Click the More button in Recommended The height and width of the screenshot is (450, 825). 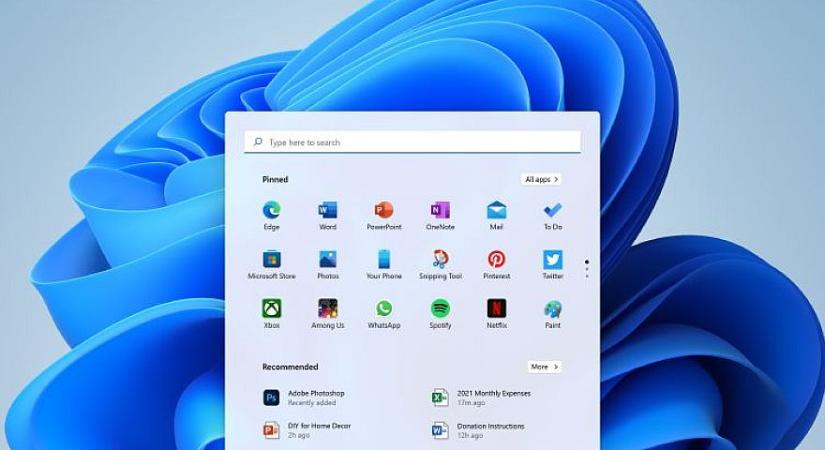(545, 367)
